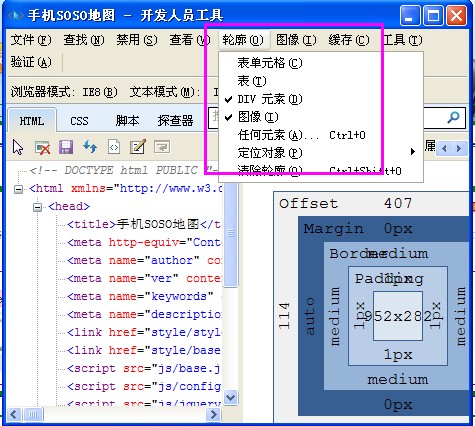The image size is (475, 426).
Task: Click the horizontal scroll left arrow
Action: pos(14,415)
